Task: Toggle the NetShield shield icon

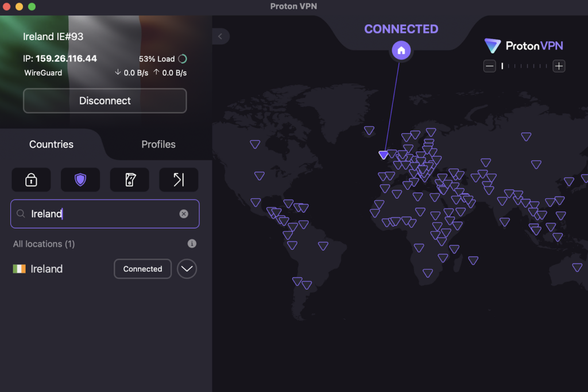Action: click(x=80, y=180)
